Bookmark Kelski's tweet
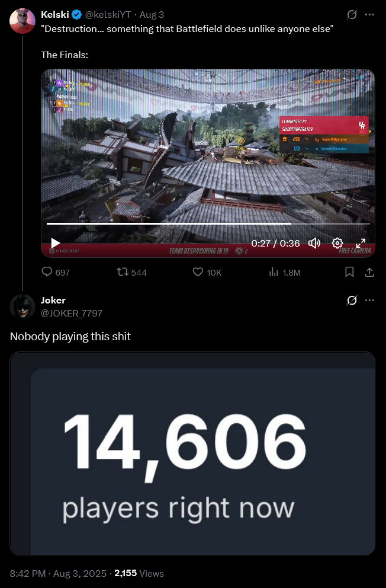386x588 pixels. click(349, 272)
